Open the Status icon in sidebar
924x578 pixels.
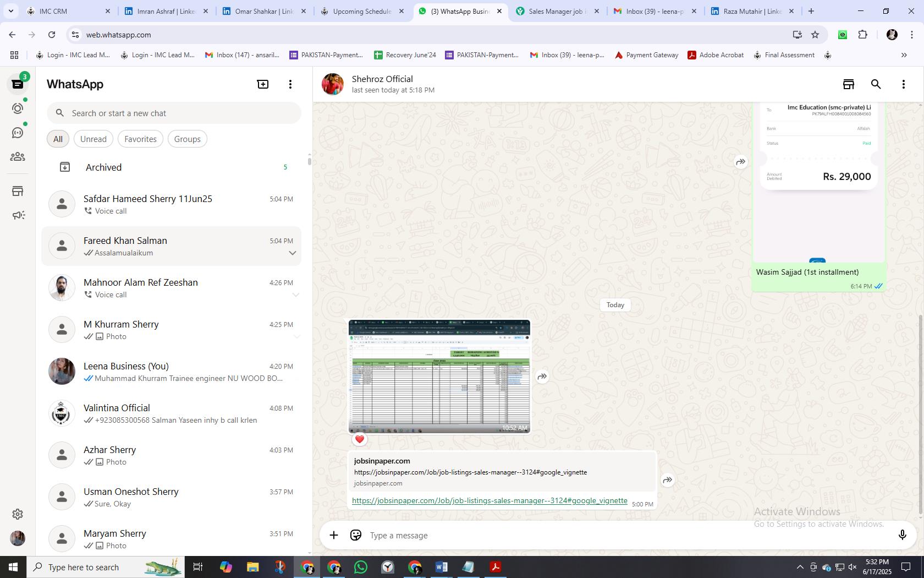[18, 108]
